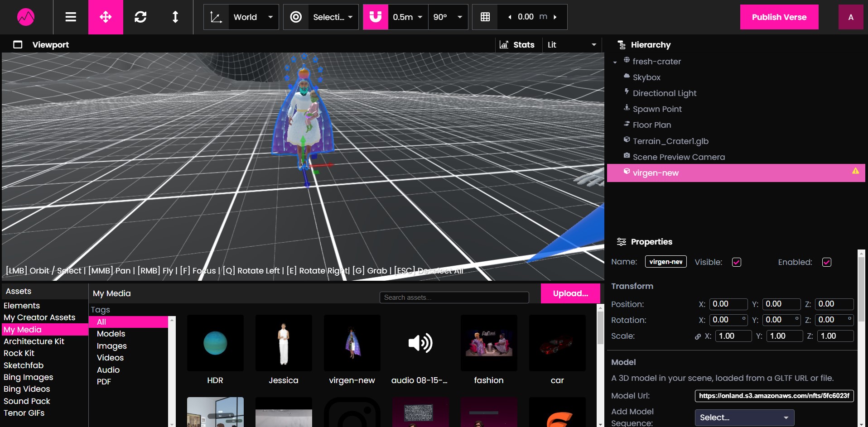Open the Add Model Sequence Select dropdown
868x427 pixels.
pos(744,417)
